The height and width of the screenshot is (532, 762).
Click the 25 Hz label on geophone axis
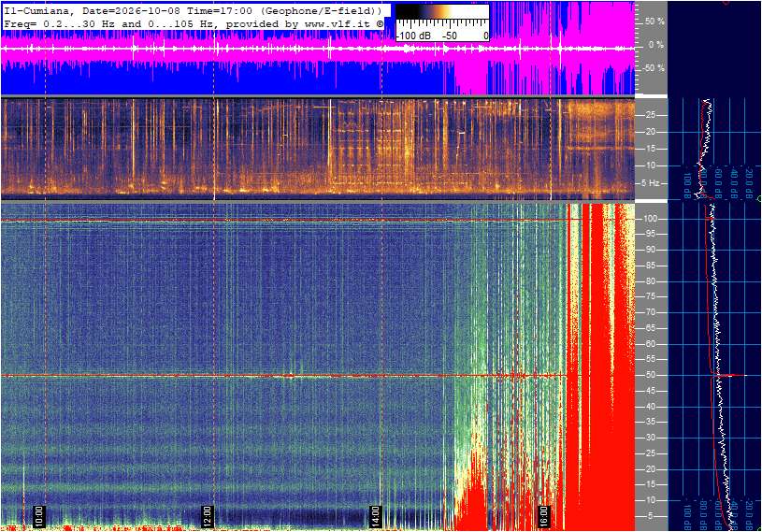650,115
